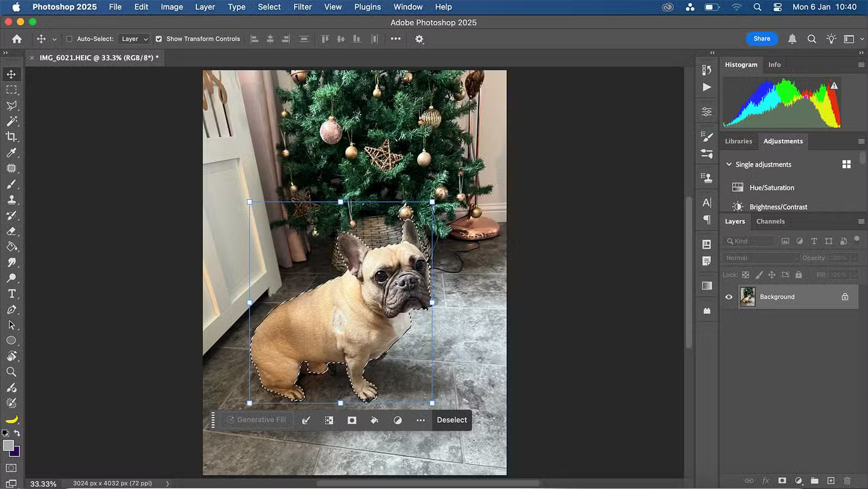Hide the Background layer

(x=729, y=297)
